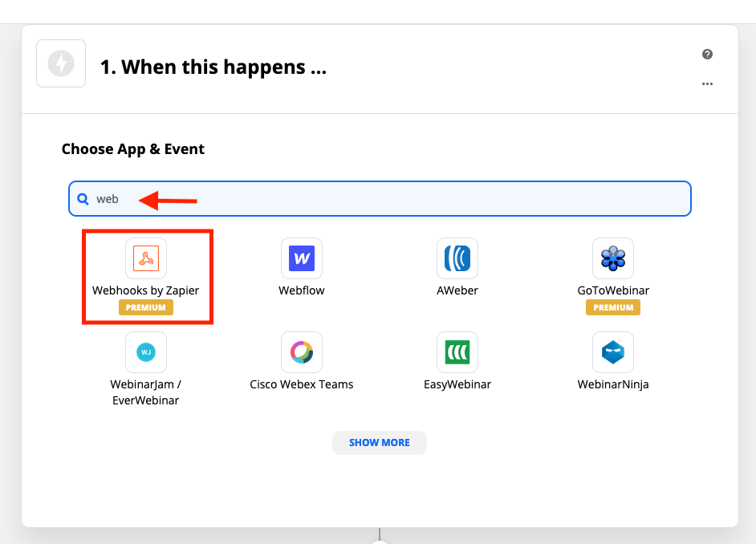Click the PREMIUM badge under GoToWebinar
The image size is (756, 544).
point(613,307)
